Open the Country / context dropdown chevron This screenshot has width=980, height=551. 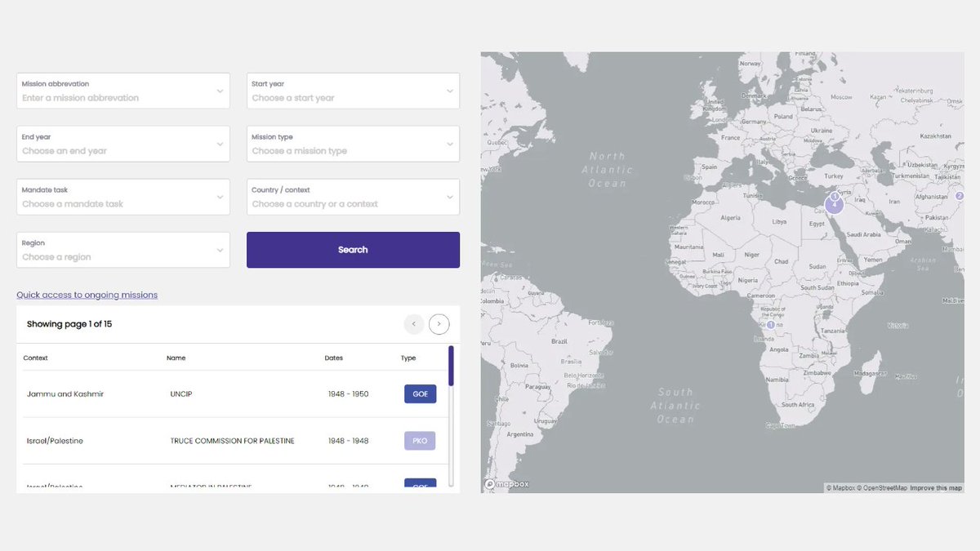click(x=450, y=198)
